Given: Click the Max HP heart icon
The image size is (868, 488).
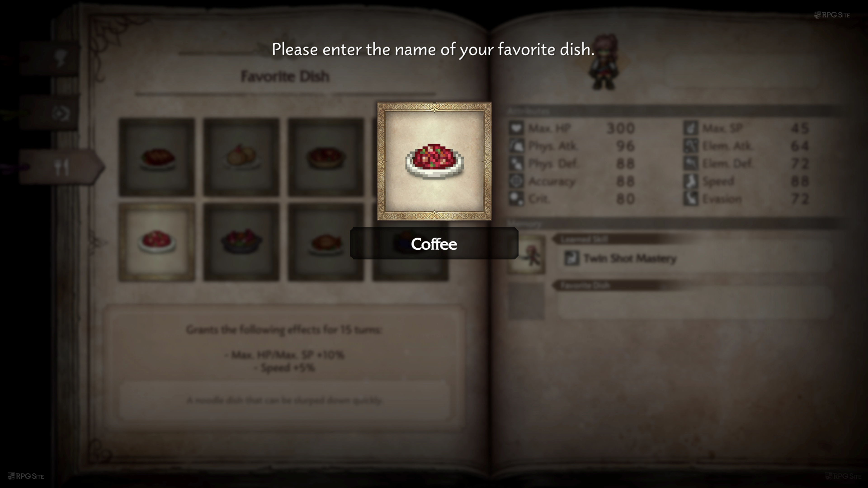Looking at the screenshot, I should click(x=516, y=128).
